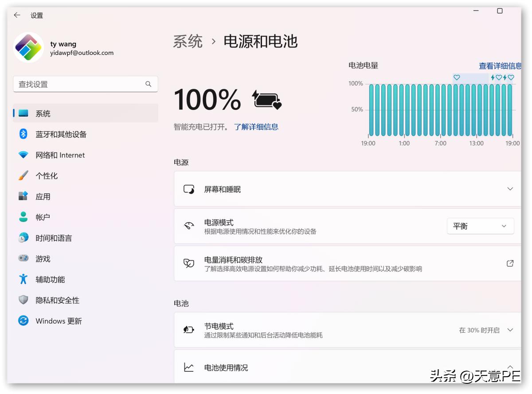The height and width of the screenshot is (394, 532).
Task: Click the ty wang profile avatar
Action: pos(28,48)
